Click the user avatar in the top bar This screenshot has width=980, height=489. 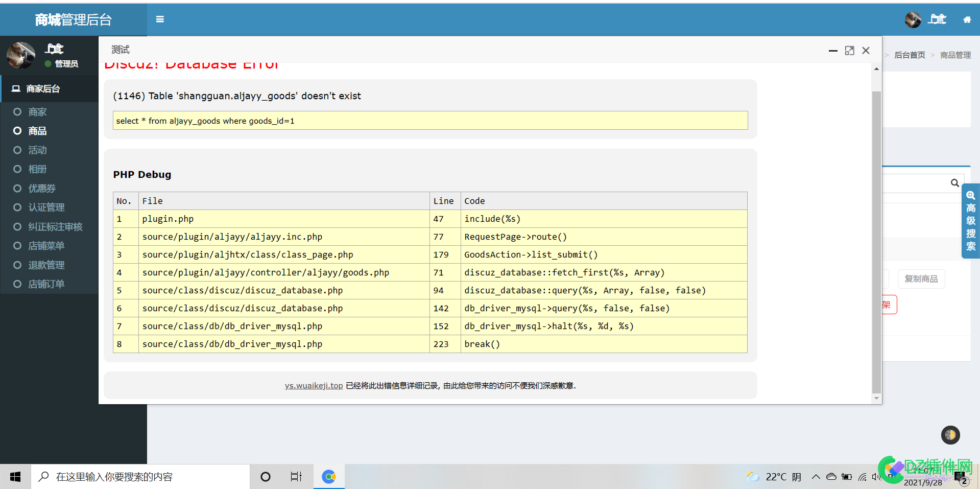(913, 20)
